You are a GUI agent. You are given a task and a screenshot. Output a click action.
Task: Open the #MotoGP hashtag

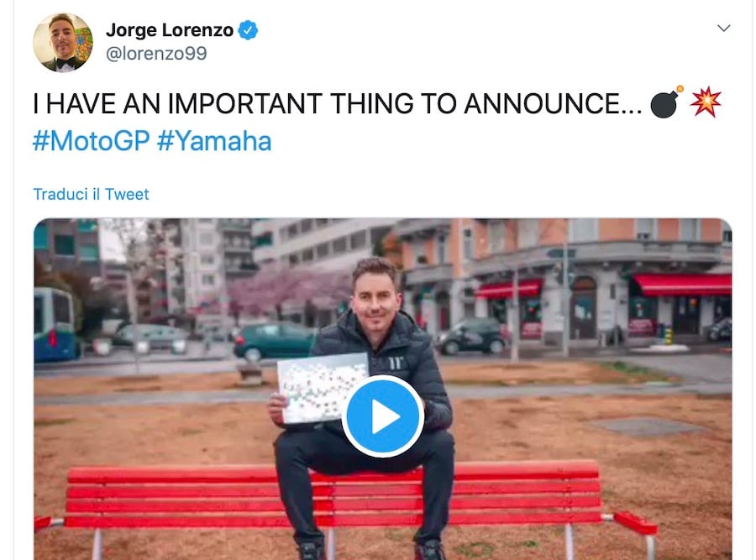click(x=91, y=141)
